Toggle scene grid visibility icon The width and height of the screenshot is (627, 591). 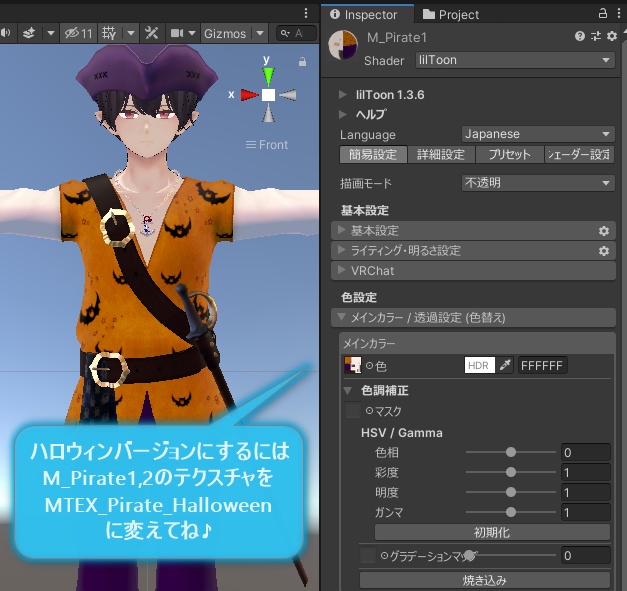109,33
